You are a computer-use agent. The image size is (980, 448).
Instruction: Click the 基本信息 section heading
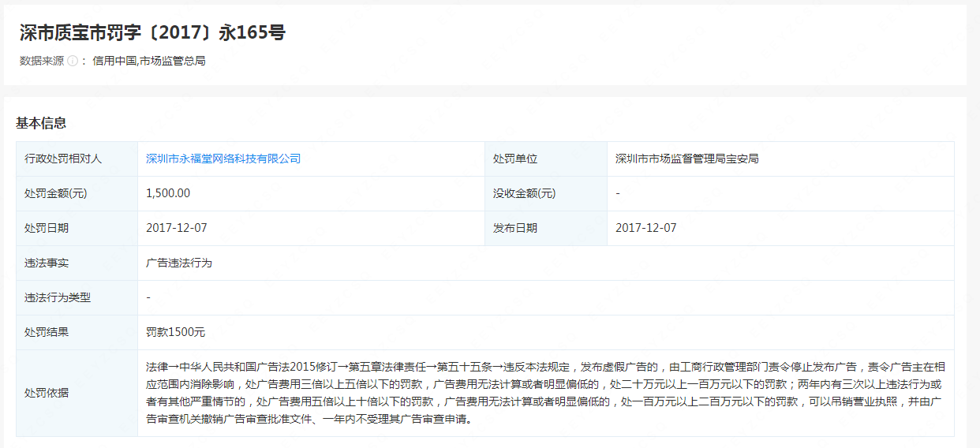pyautogui.click(x=41, y=123)
